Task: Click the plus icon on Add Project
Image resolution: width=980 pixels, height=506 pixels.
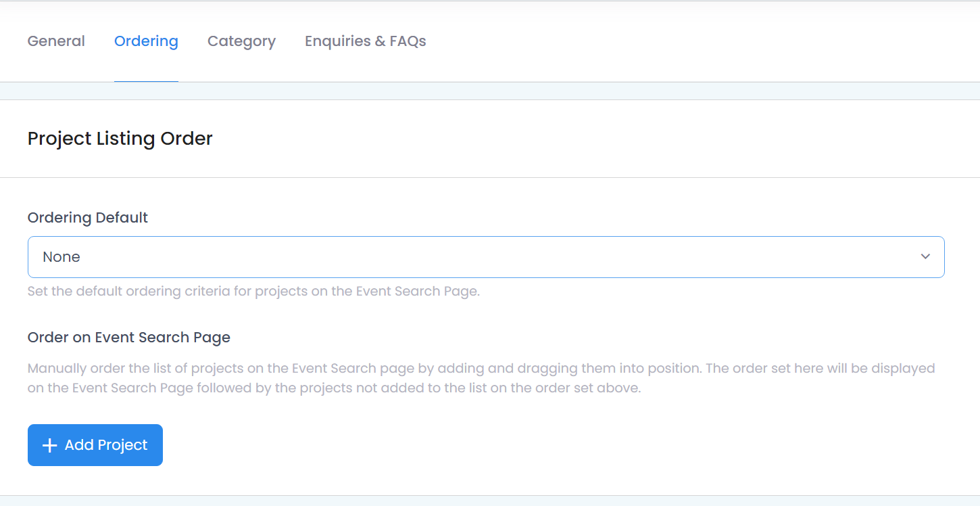Action: (49, 445)
